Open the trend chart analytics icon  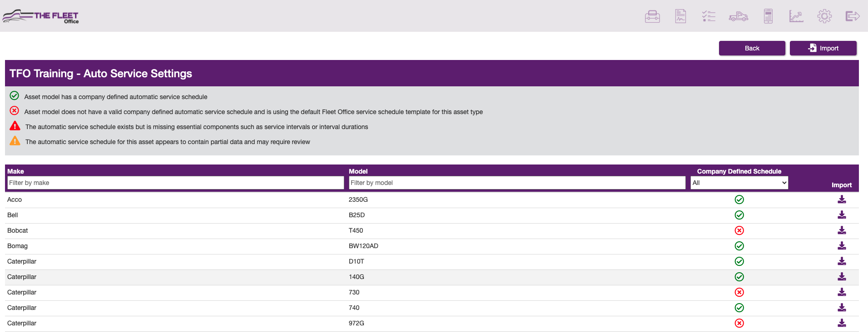tap(796, 16)
